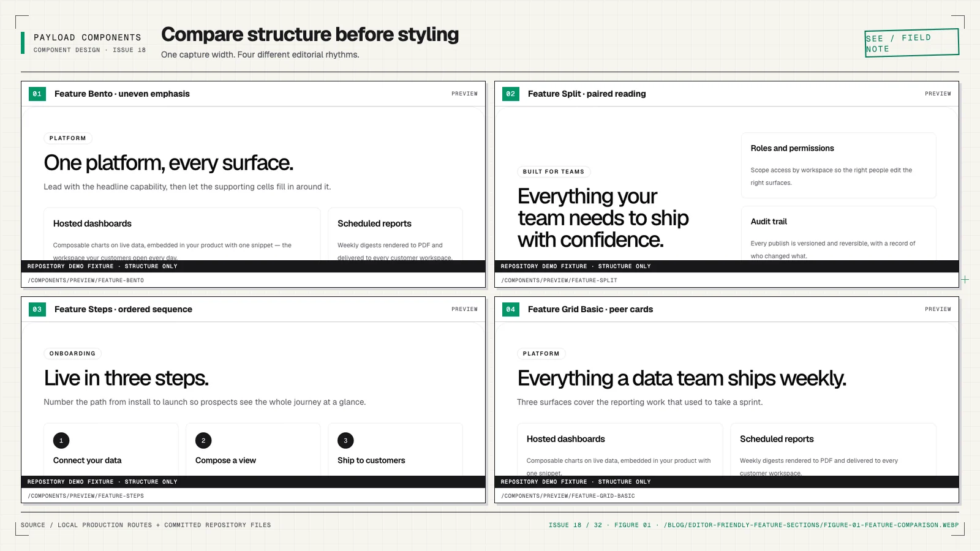The width and height of the screenshot is (980, 551).
Task: Click the 'One platform, every surface.' headline
Action: pyautogui.click(x=168, y=163)
